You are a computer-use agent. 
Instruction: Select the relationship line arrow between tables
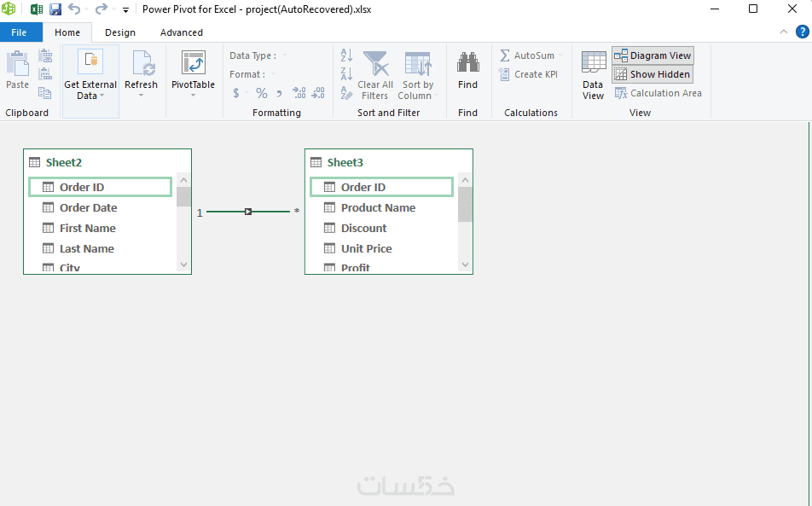coord(248,212)
